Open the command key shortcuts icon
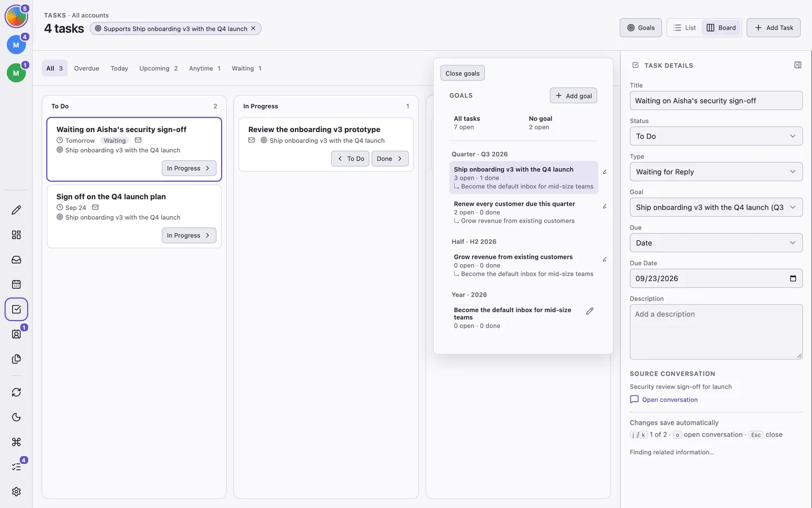 point(16,442)
